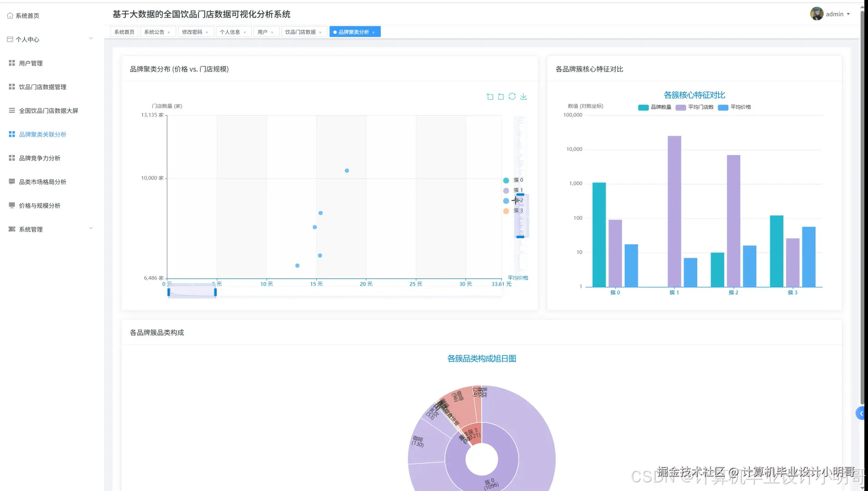The image size is (868, 491).
Task: Click the 品牌竞争力分析 grid icon
Action: pyautogui.click(x=12, y=158)
